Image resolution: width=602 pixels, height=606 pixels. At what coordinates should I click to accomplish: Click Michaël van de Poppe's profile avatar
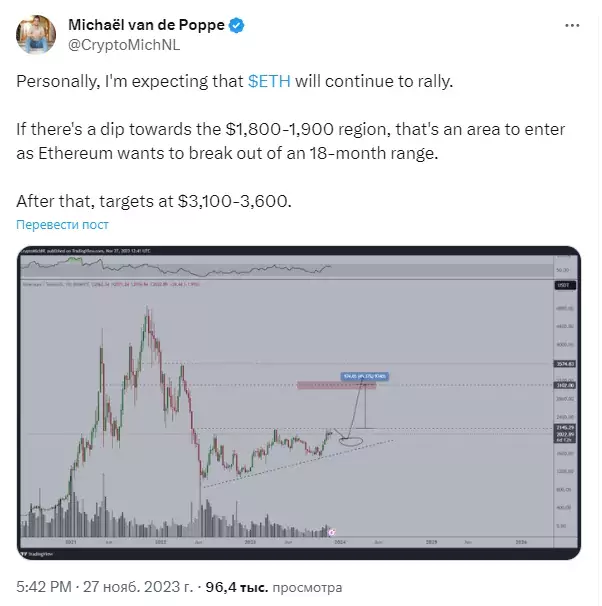pyautogui.click(x=36, y=34)
